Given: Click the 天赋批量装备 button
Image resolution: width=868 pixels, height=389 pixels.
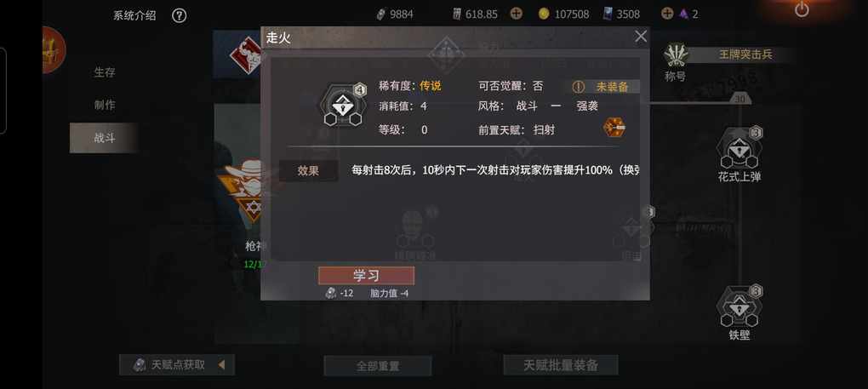Looking at the screenshot, I should (561, 365).
